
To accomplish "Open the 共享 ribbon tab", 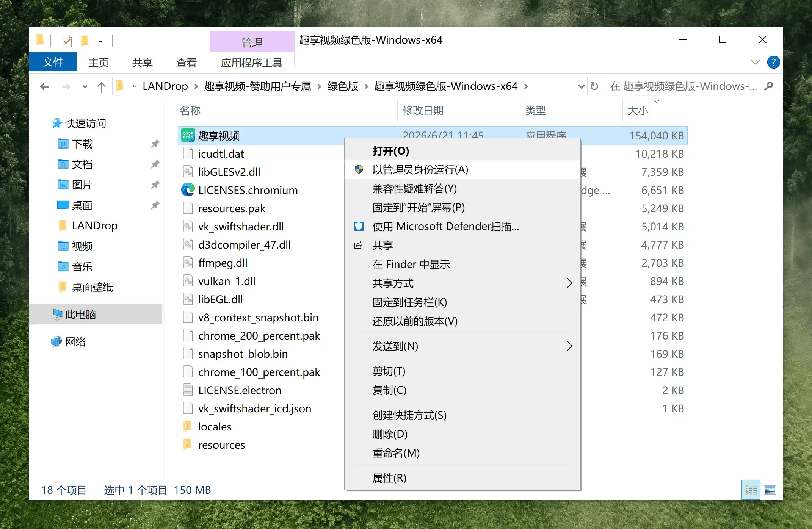I will [143, 63].
